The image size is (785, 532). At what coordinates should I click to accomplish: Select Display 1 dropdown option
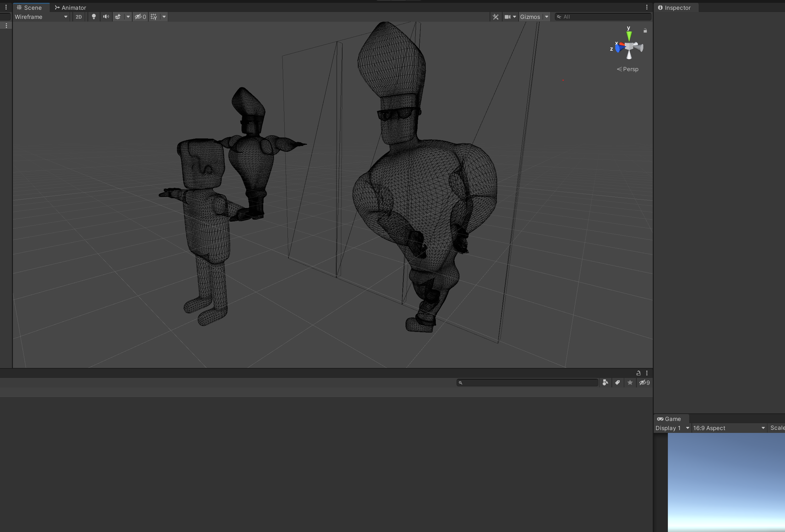point(672,428)
